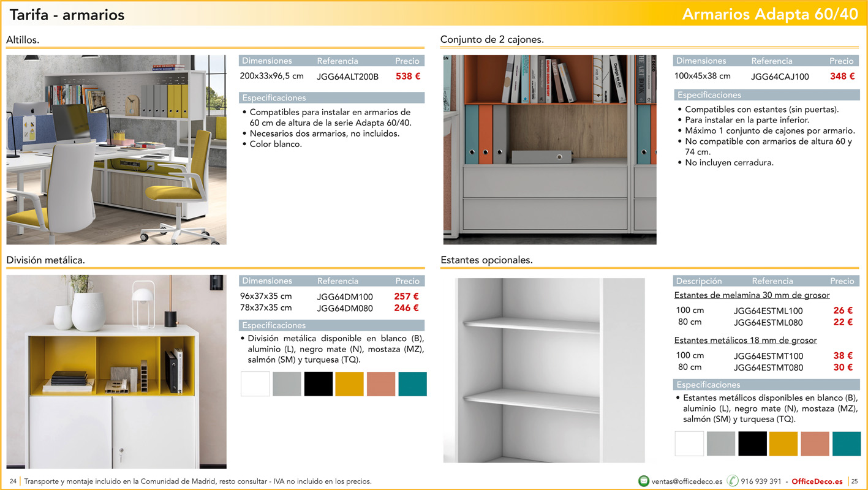Click the OfficeDeco.es website link
868x490 pixels.
817,481
